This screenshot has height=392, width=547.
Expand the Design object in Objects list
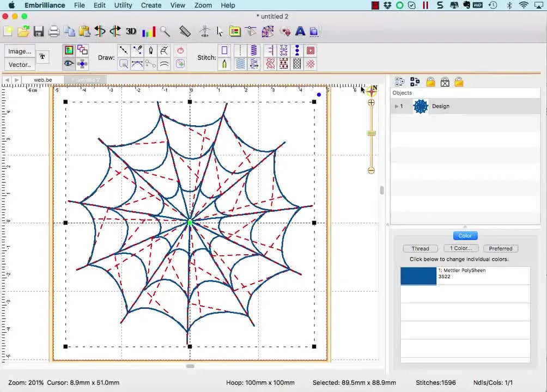[x=396, y=106]
